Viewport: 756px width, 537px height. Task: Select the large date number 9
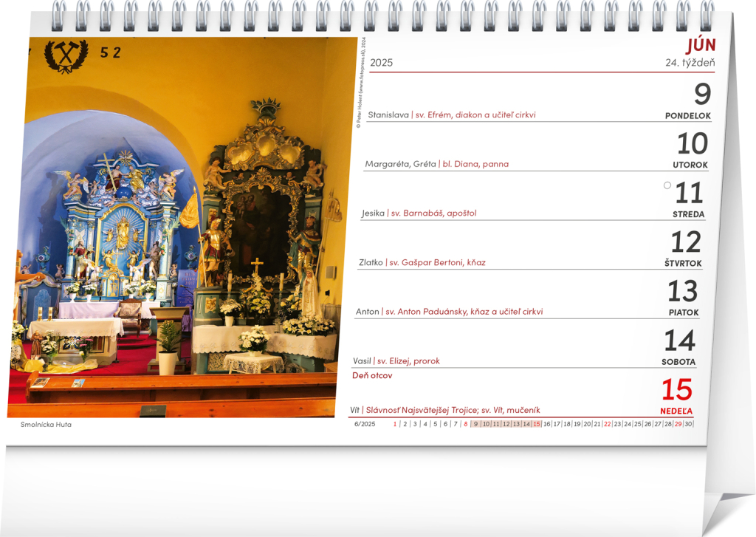tap(702, 95)
